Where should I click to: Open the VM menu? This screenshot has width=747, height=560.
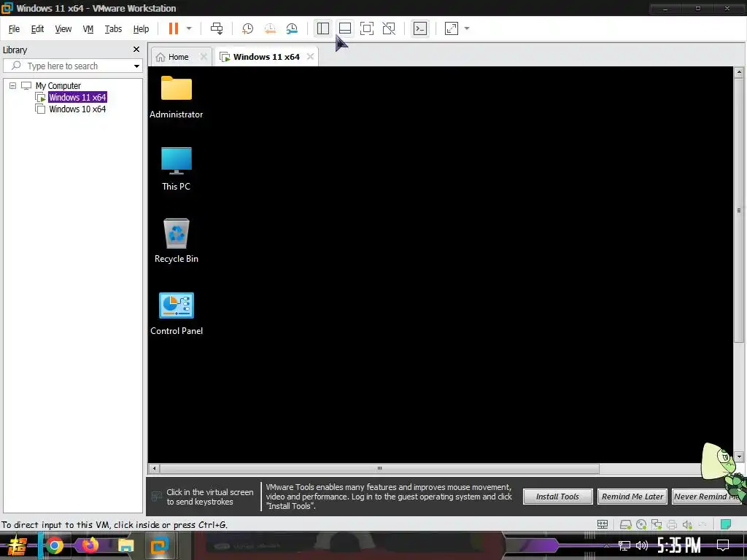tap(88, 29)
